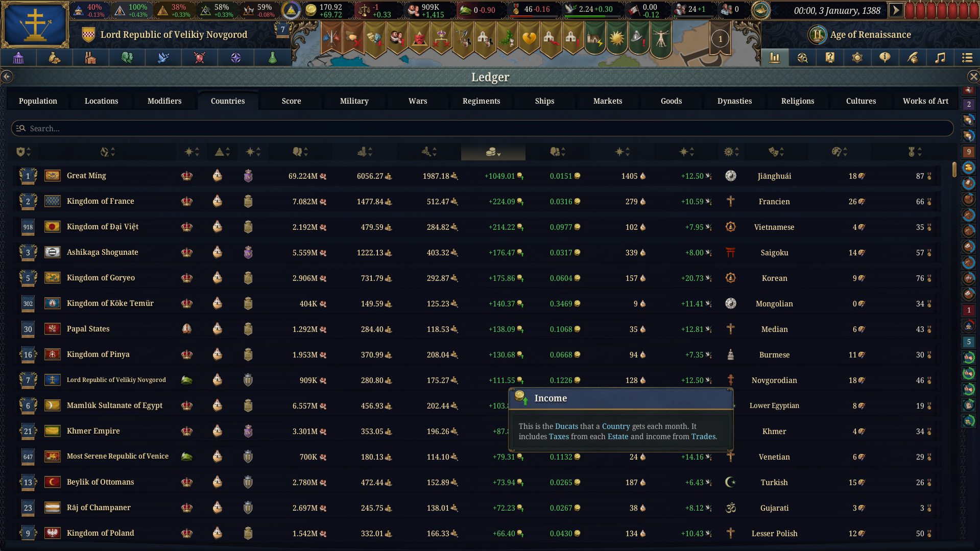This screenshot has height=551, width=980.
Task: Open the Economy money bag icon
Action: (55, 58)
